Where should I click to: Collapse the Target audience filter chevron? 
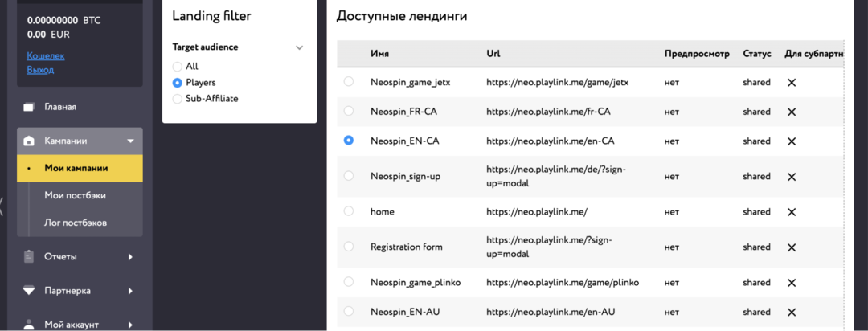click(x=299, y=47)
